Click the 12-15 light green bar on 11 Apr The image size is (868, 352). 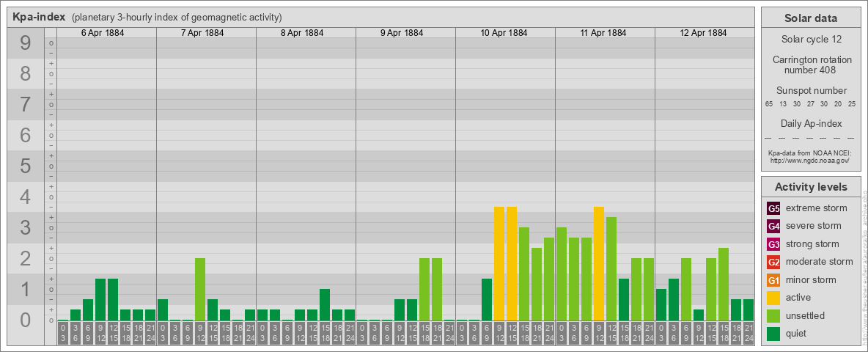coord(611,269)
